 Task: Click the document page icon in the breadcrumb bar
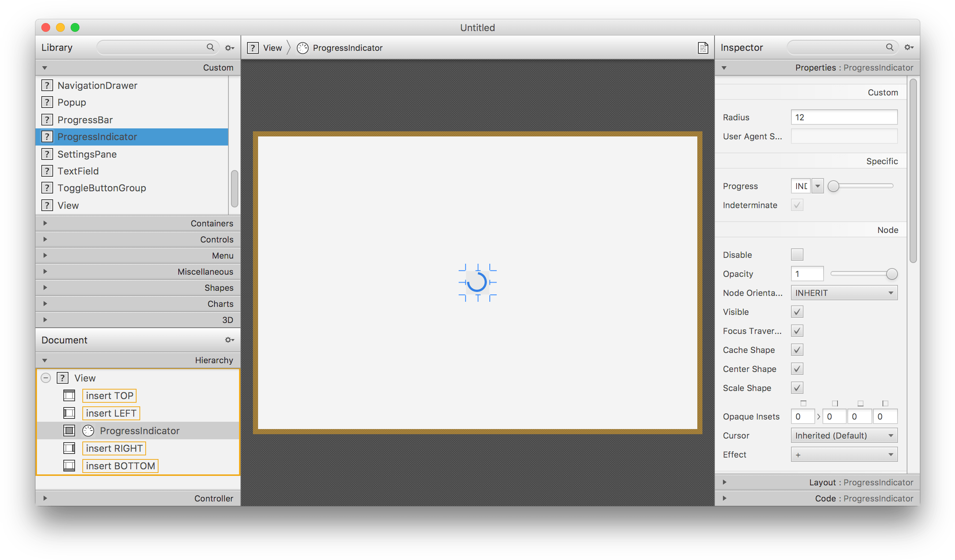point(703,48)
